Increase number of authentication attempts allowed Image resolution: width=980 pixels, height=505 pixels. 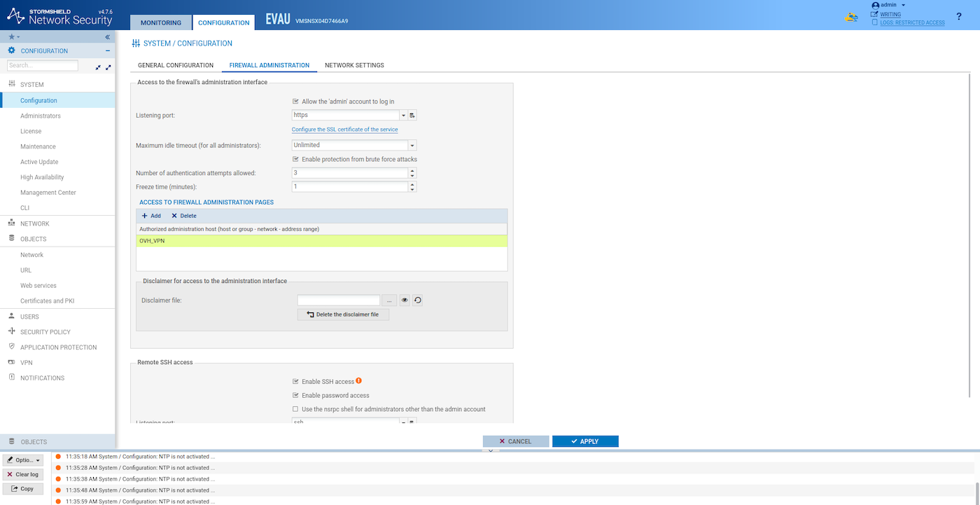[x=412, y=170]
